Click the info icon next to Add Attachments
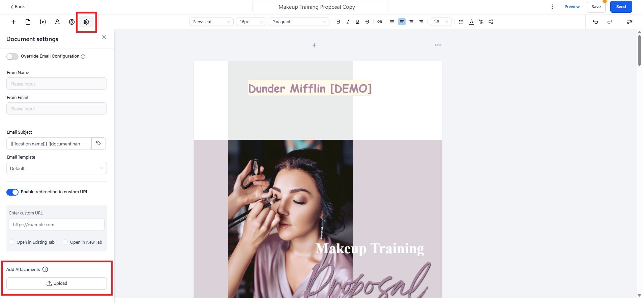The image size is (644, 303). [x=45, y=269]
